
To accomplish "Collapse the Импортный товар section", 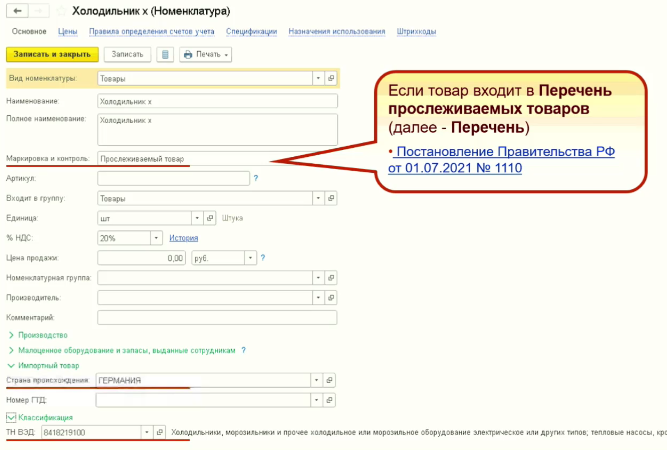I will coord(44,366).
